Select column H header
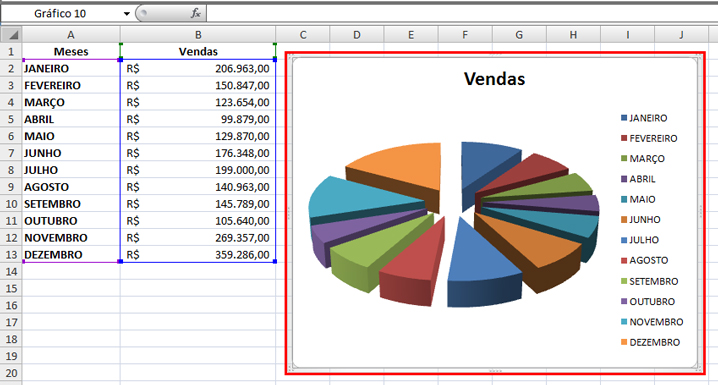 point(573,35)
